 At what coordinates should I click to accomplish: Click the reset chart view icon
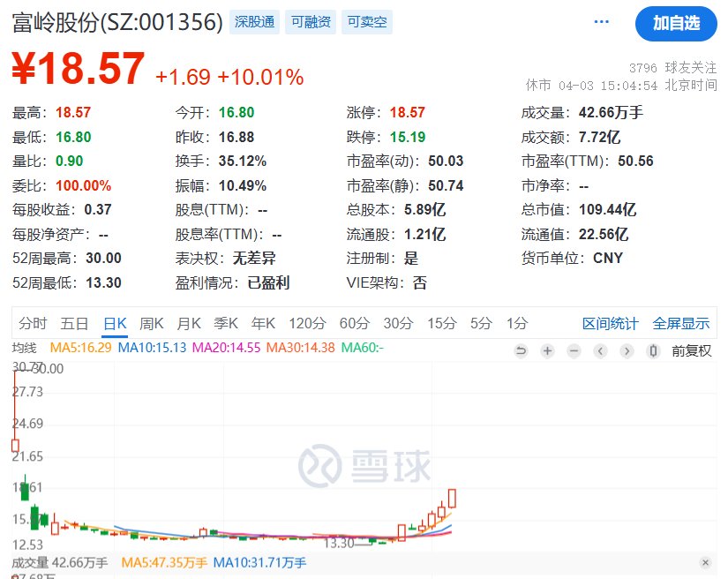click(x=521, y=351)
